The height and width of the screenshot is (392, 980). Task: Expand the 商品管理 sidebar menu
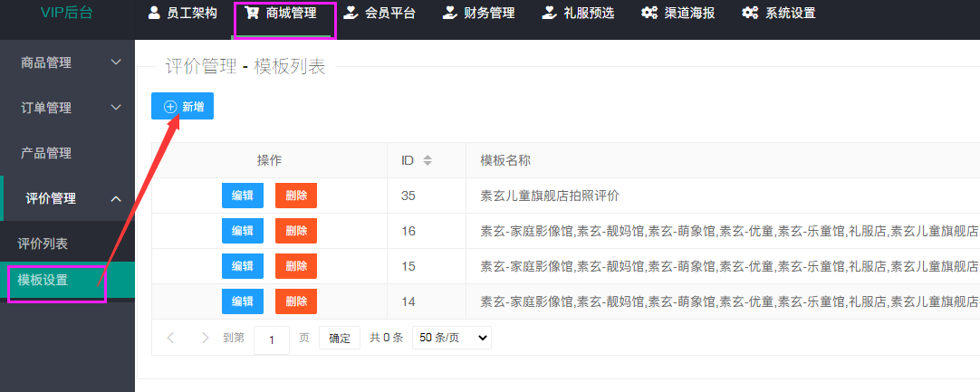[115, 62]
